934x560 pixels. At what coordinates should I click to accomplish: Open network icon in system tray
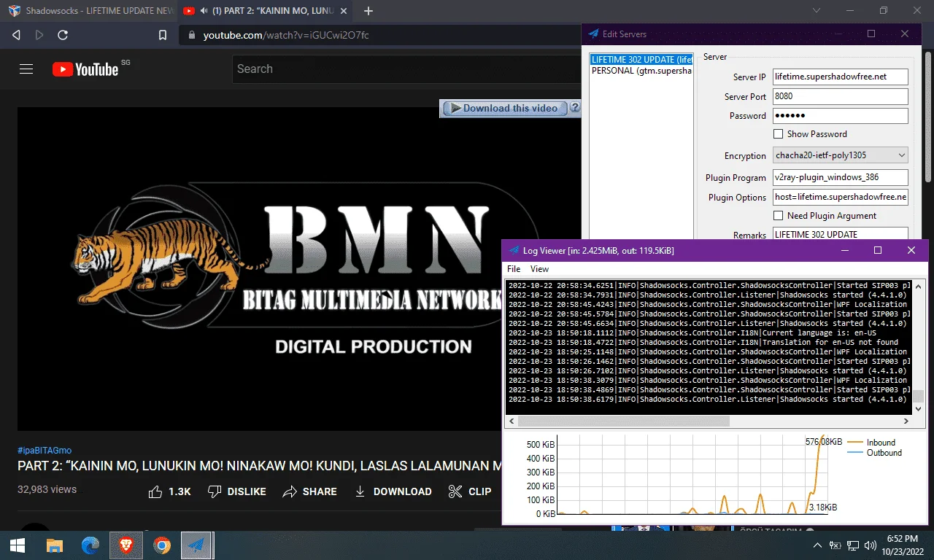click(852, 545)
